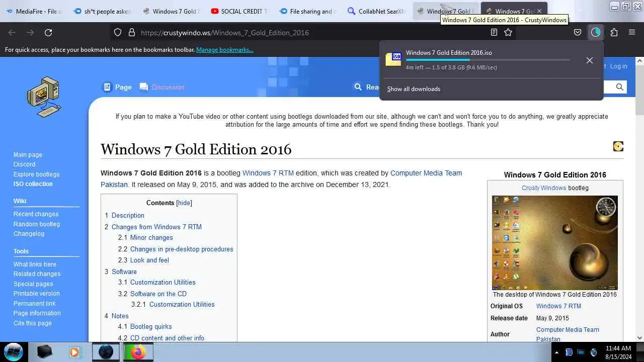Click the network tray icon

[581, 352]
